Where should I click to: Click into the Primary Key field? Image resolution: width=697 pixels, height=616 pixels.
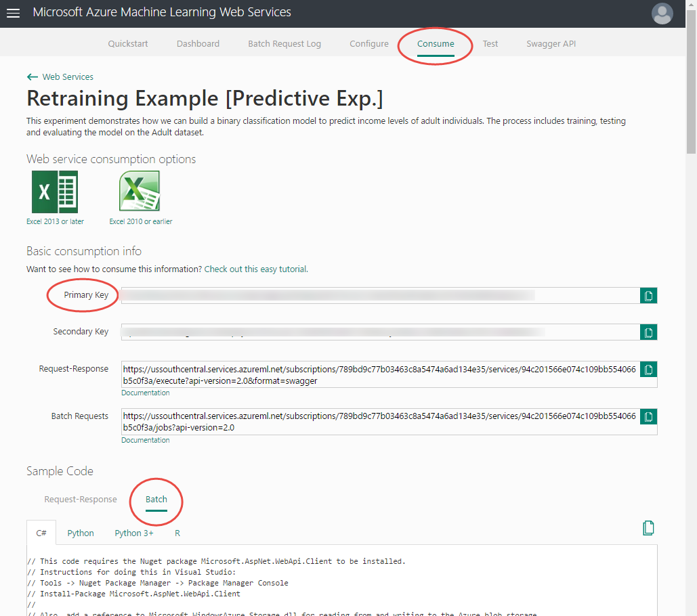pos(381,296)
